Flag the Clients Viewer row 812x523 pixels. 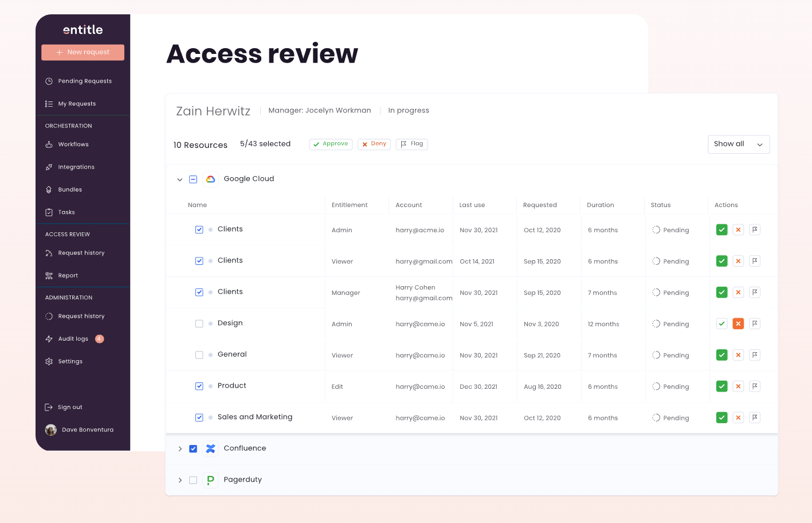pyautogui.click(x=755, y=261)
